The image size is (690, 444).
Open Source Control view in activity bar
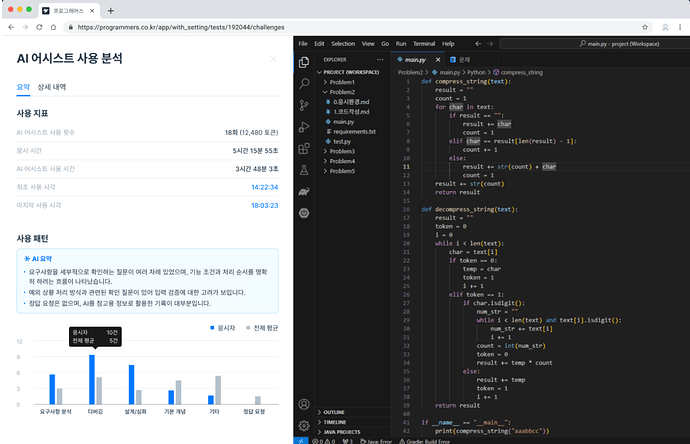coord(305,103)
